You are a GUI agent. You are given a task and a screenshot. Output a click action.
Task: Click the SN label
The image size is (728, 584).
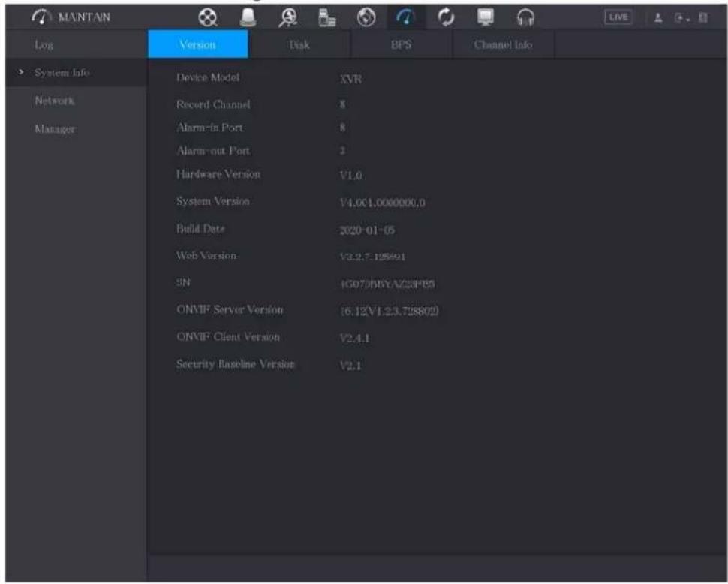(x=183, y=283)
